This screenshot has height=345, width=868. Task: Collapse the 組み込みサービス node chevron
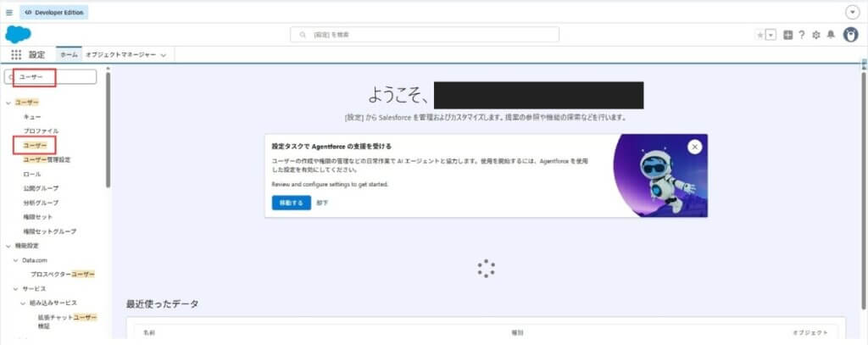23,303
